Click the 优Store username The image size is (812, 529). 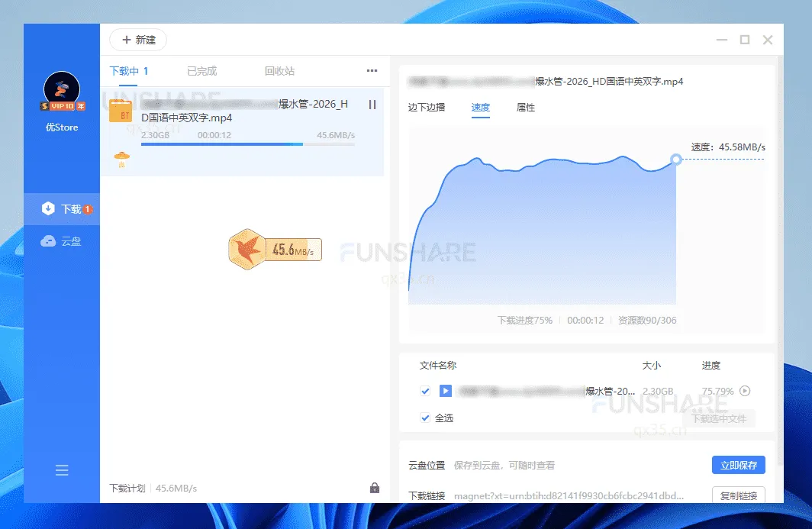coord(62,127)
